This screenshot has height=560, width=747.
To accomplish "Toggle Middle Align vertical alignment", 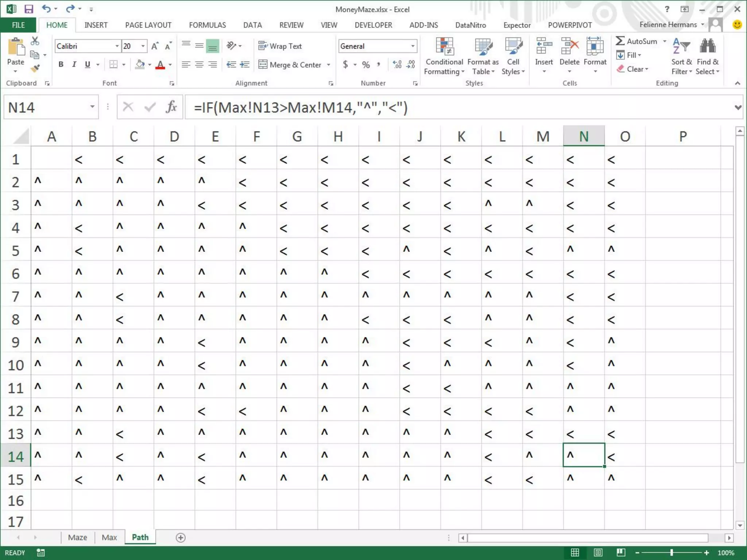I will 199,46.
